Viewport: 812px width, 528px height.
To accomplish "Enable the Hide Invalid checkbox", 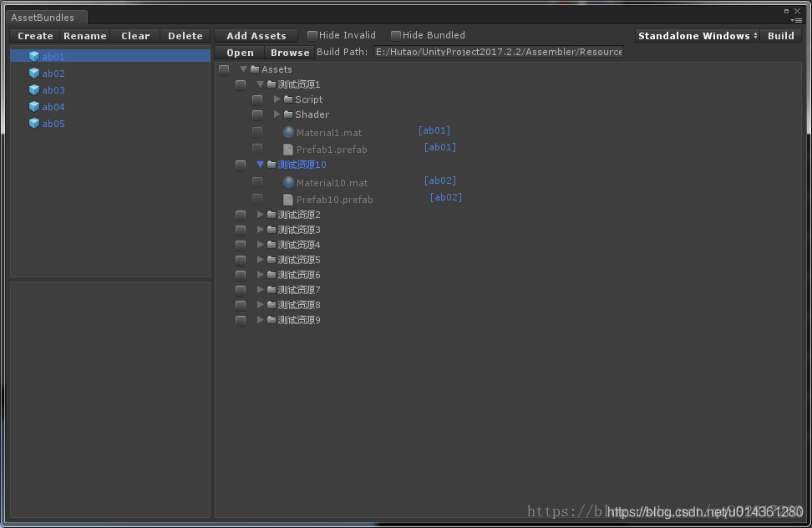I will click(x=312, y=35).
